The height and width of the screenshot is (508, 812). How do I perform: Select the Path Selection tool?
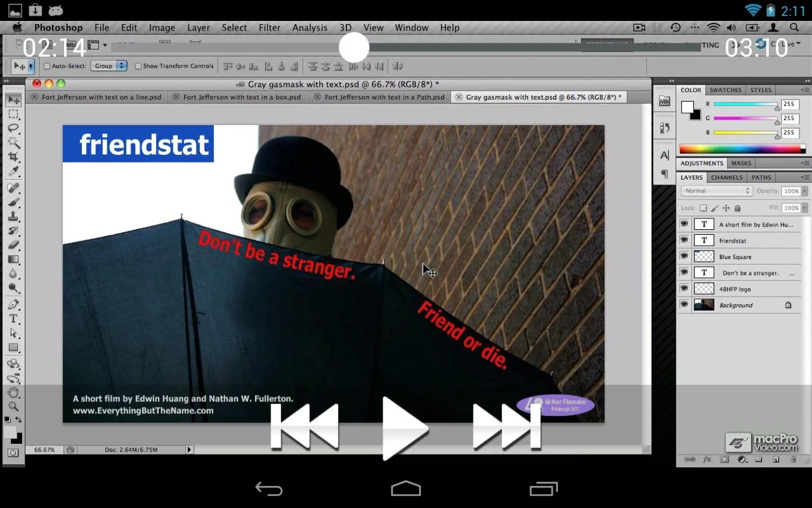[13, 333]
